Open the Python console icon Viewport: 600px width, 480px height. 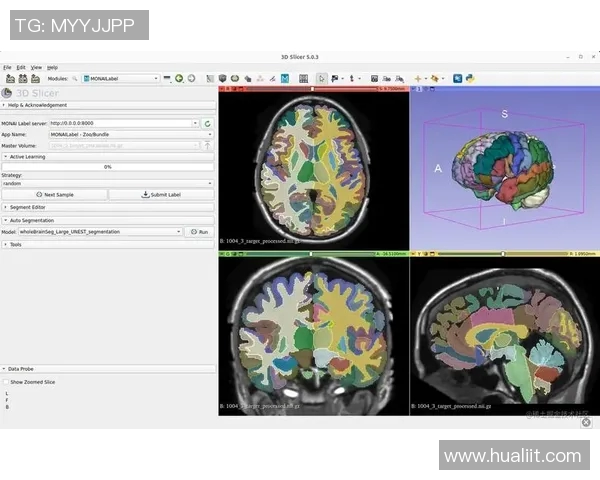pos(470,78)
